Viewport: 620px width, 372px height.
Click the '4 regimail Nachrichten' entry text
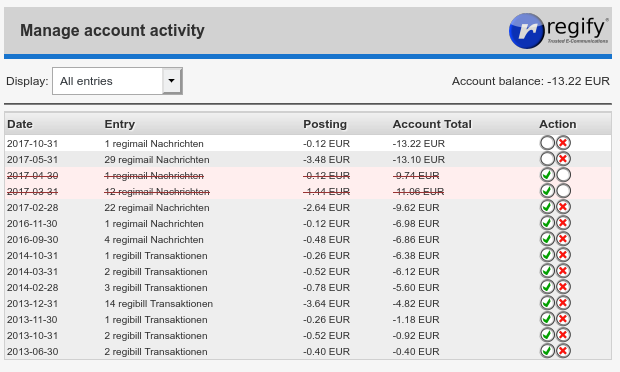click(x=154, y=240)
